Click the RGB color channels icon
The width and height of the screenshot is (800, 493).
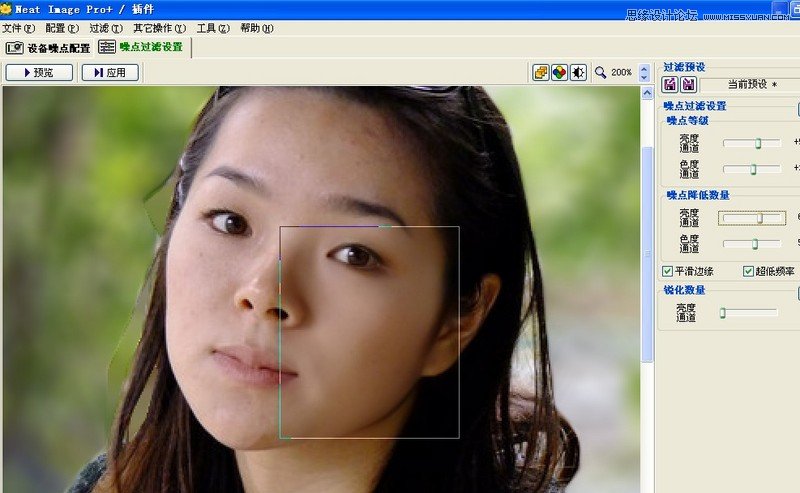[x=560, y=72]
